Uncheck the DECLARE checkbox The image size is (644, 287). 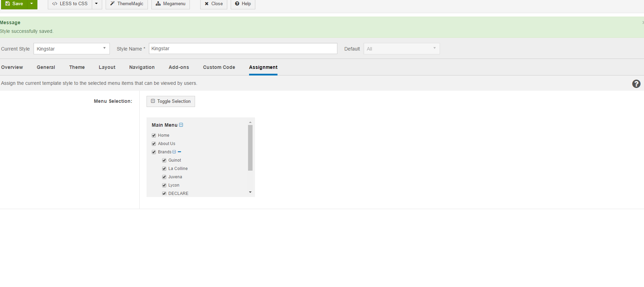(x=164, y=194)
